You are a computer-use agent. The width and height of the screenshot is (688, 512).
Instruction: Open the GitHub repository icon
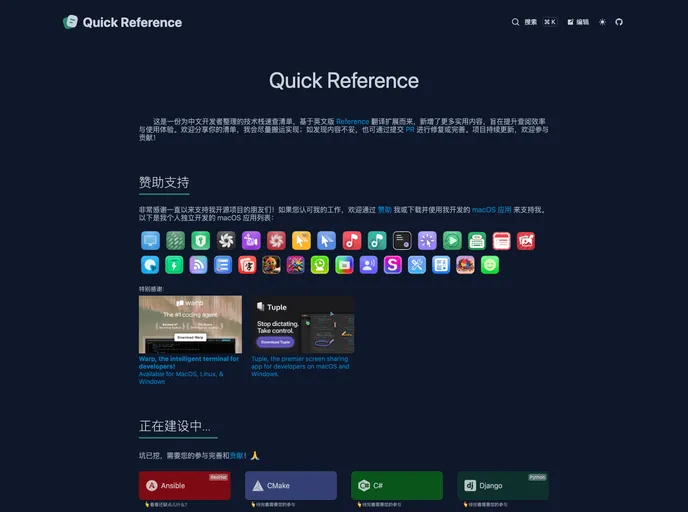619,22
